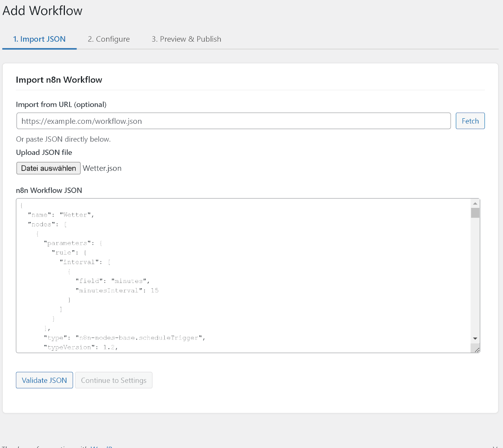Click the scrollbar thumb in the JSON editor

(x=475, y=212)
